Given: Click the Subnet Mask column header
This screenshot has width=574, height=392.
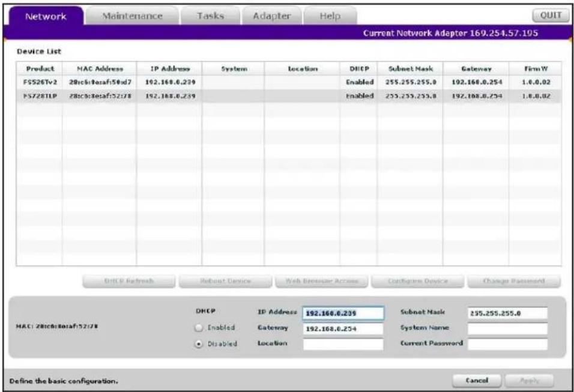Looking at the screenshot, I should [410, 68].
